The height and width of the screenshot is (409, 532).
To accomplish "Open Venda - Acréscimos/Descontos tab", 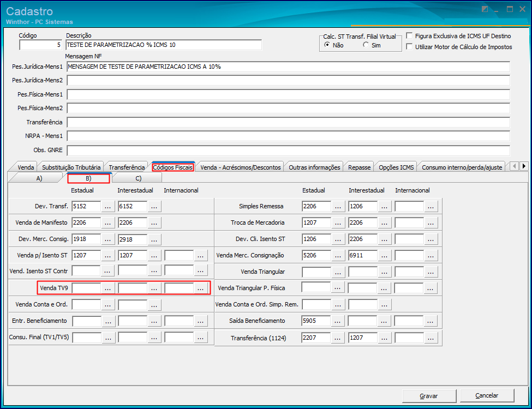I will 241,167.
